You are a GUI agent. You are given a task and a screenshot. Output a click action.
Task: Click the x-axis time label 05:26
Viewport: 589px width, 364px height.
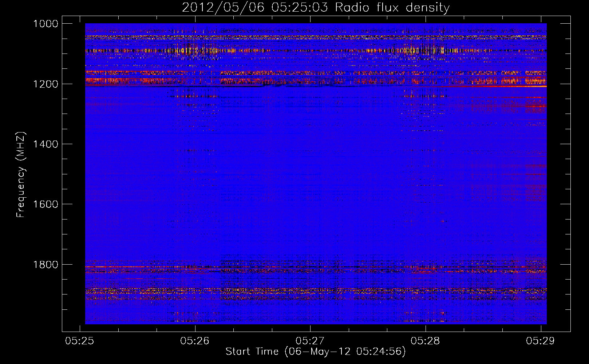(195, 341)
